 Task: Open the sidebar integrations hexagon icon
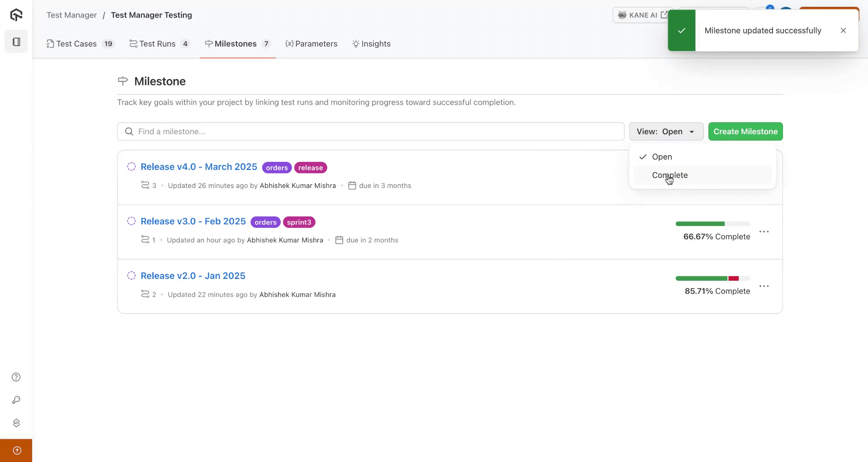click(16, 423)
